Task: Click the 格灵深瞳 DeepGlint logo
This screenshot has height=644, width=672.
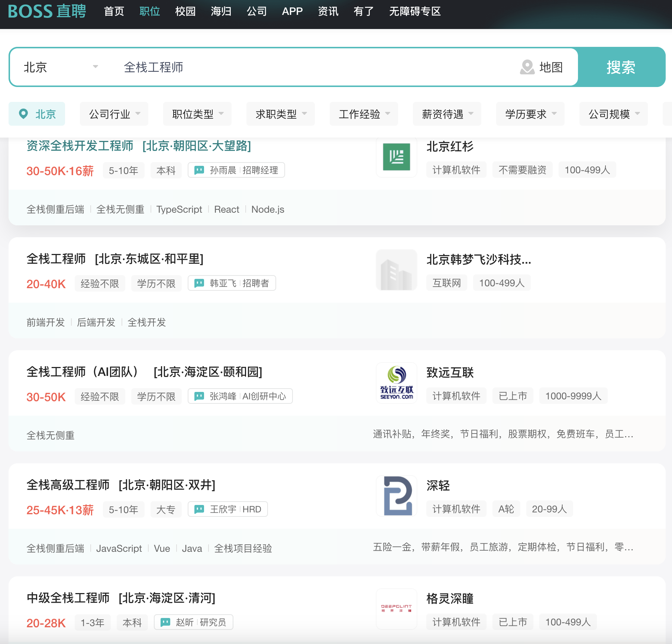Action: [396, 609]
